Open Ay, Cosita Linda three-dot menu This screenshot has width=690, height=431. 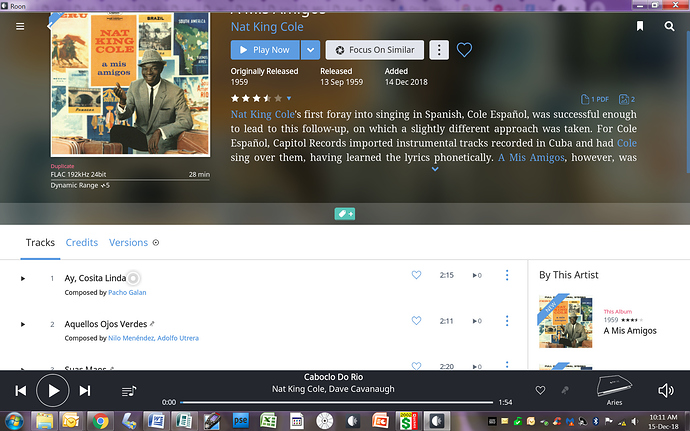coord(507,275)
